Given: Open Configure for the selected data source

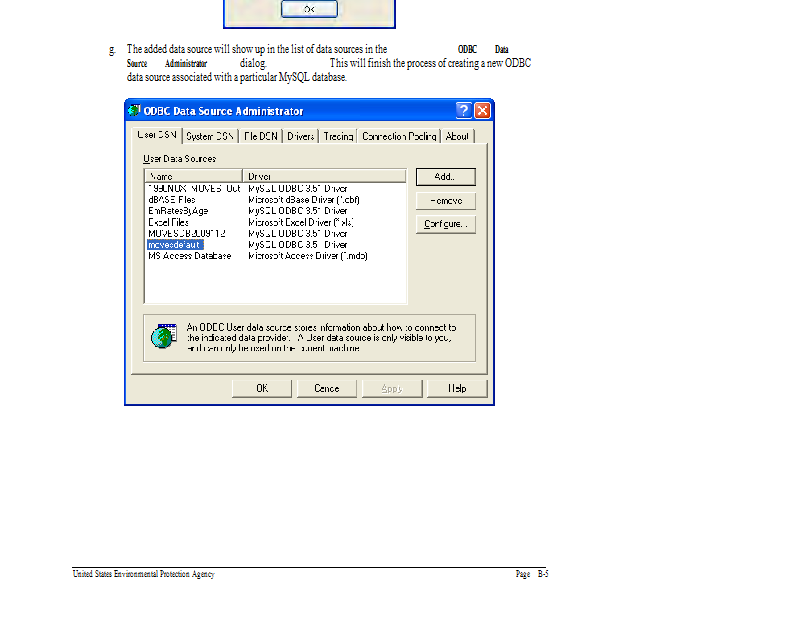Looking at the screenshot, I should 445,225.
